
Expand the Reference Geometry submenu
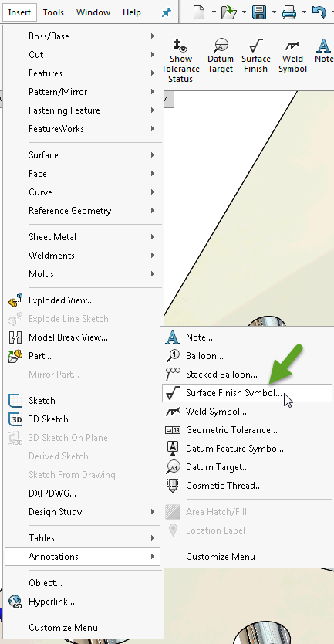click(84, 211)
